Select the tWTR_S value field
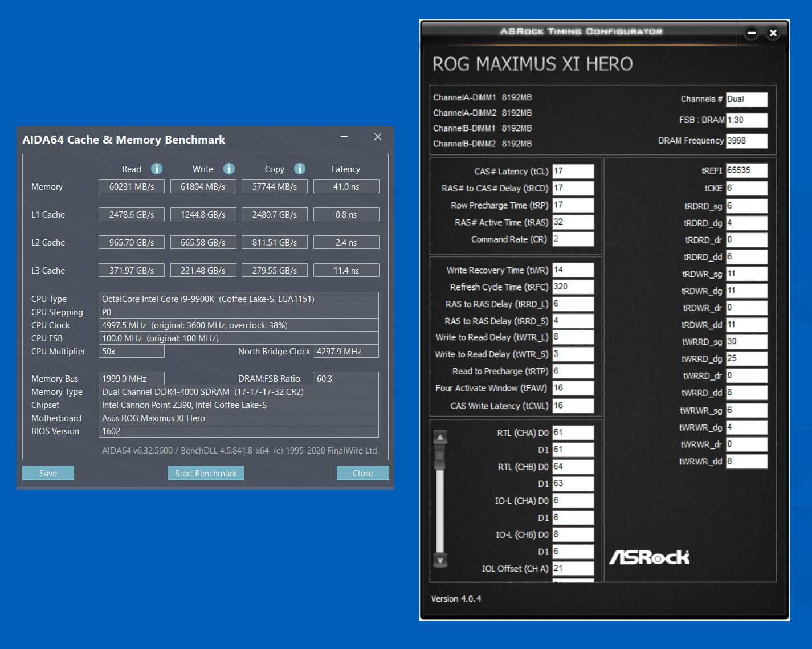The image size is (812, 649). (573, 354)
